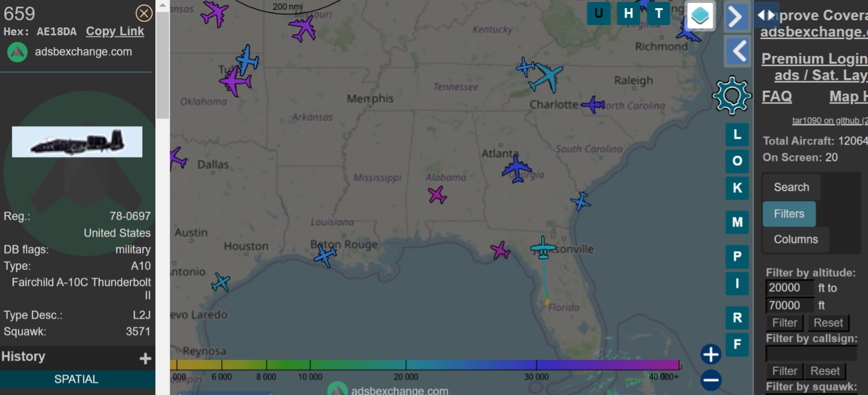Select the blue aircraft near Baton Rouge

pos(325,255)
